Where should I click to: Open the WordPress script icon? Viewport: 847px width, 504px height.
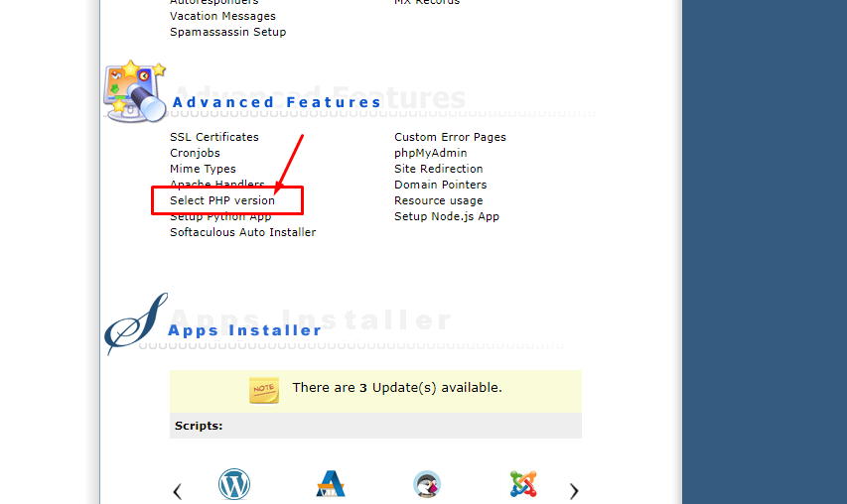coord(234,483)
